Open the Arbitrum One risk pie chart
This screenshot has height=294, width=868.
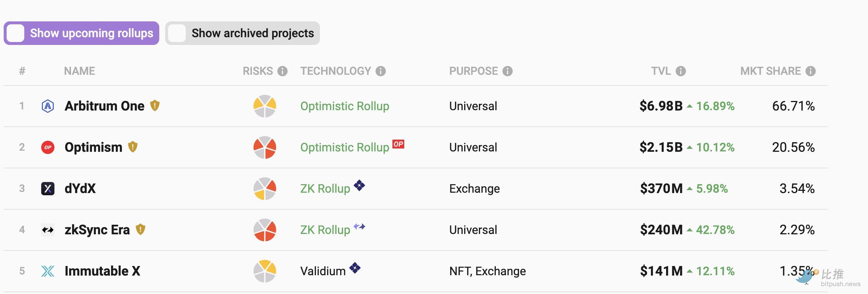point(265,106)
